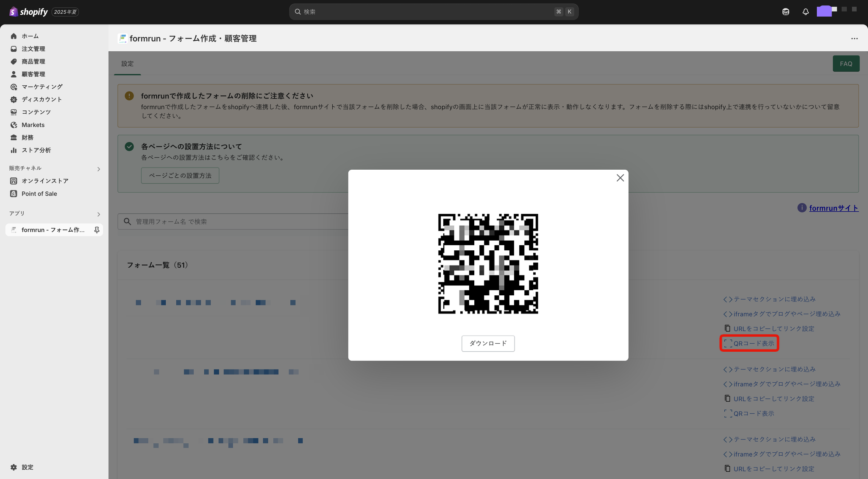The height and width of the screenshot is (479, 868).
Task: Click the QR code image
Action: point(488,264)
